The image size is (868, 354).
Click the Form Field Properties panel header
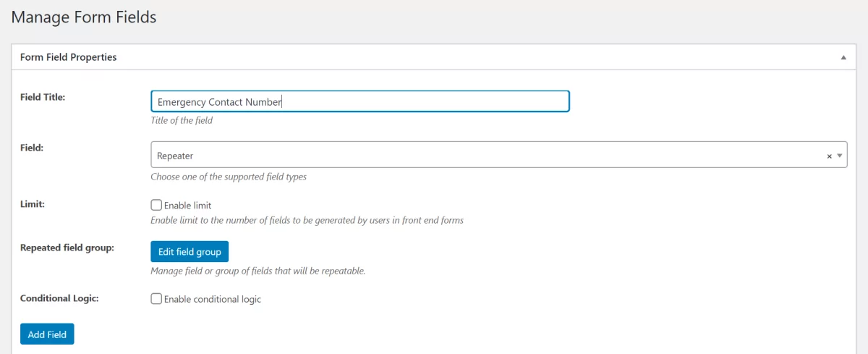69,57
